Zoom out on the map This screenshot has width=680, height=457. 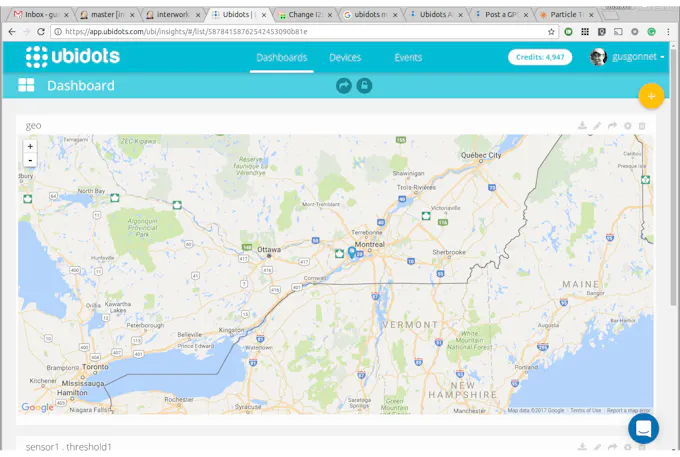click(30, 160)
